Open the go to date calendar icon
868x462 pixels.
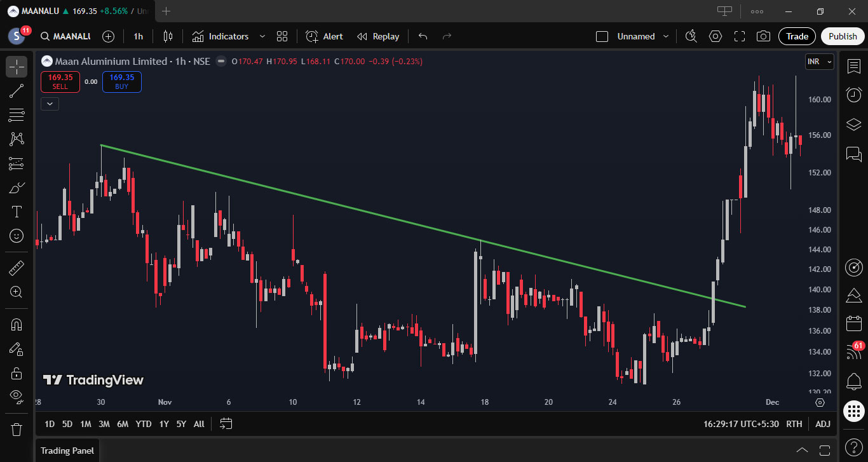(226, 424)
